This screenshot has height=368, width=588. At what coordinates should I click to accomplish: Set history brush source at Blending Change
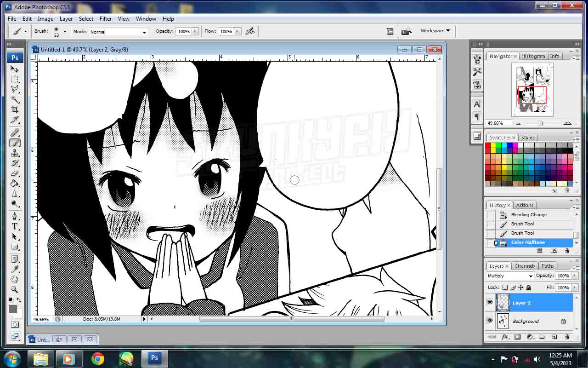tap(491, 215)
